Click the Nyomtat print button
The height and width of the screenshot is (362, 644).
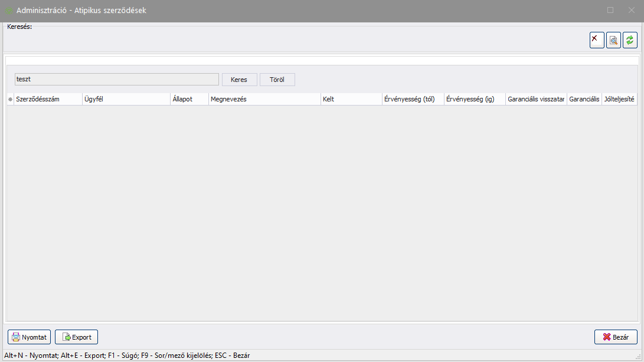30,337
